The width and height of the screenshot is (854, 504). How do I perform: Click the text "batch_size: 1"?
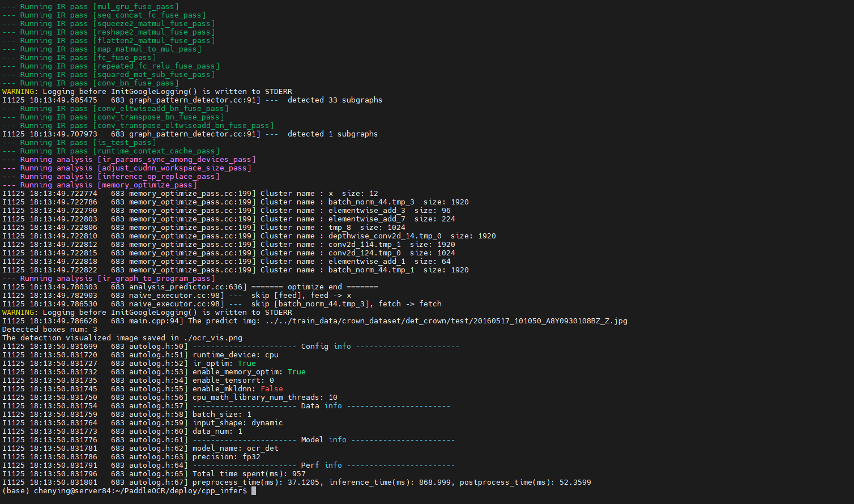(x=222, y=415)
